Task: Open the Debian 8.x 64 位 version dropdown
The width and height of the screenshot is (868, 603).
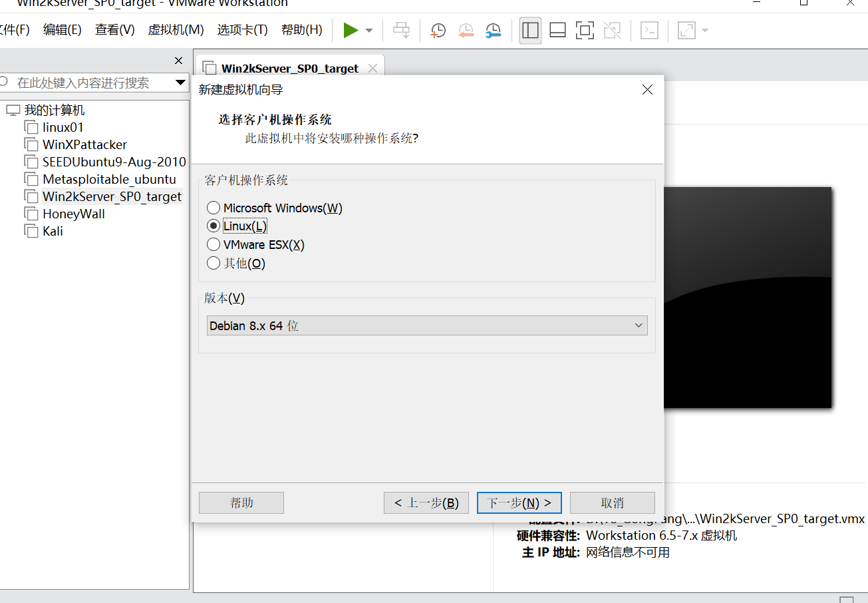Action: click(x=427, y=325)
